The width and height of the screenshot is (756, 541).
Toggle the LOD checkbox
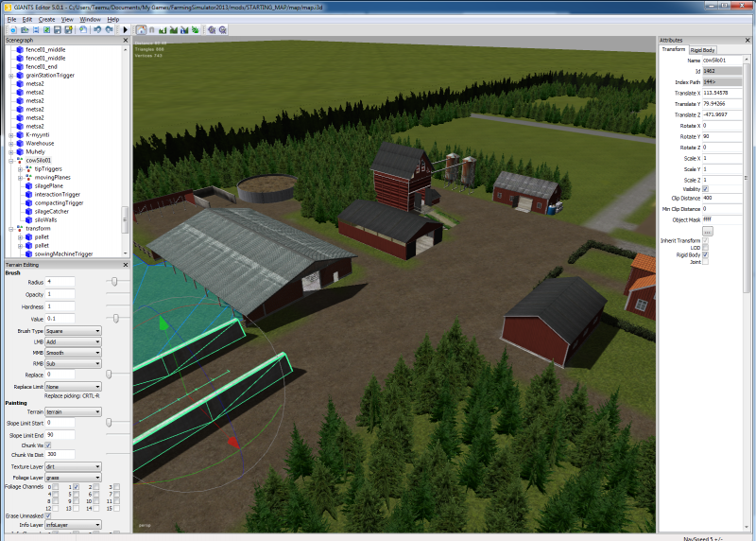tap(705, 248)
